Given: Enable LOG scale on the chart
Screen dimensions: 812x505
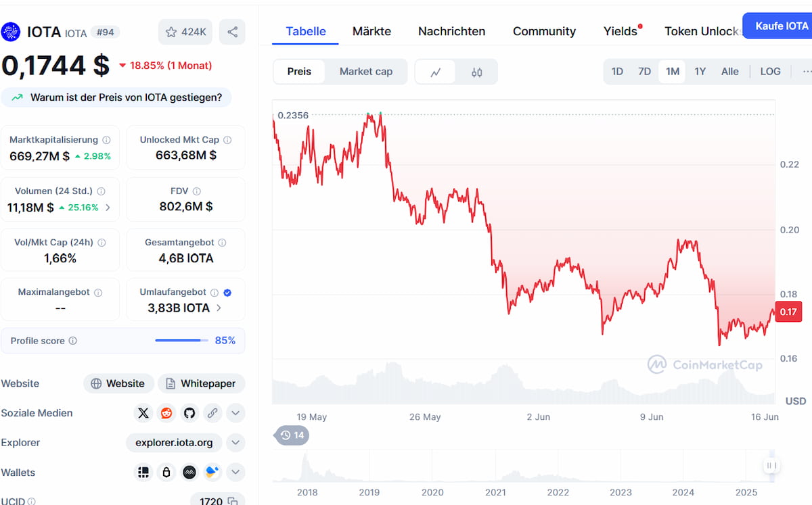Looking at the screenshot, I should click(x=770, y=71).
